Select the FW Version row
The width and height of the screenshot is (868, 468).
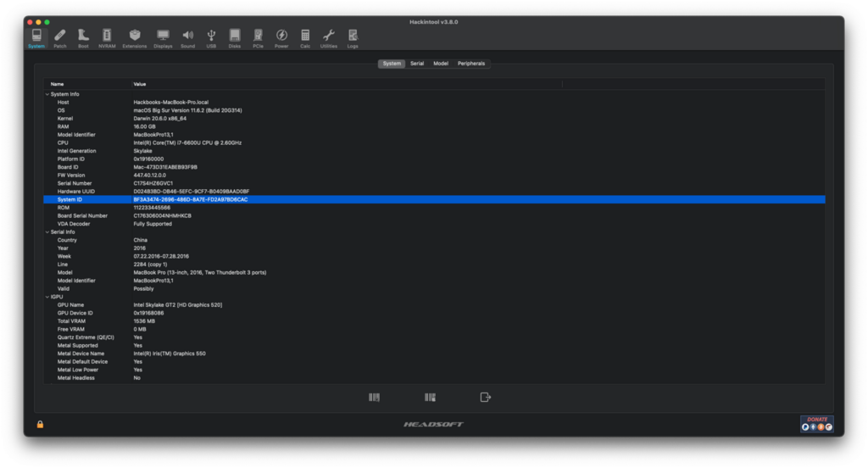point(435,175)
